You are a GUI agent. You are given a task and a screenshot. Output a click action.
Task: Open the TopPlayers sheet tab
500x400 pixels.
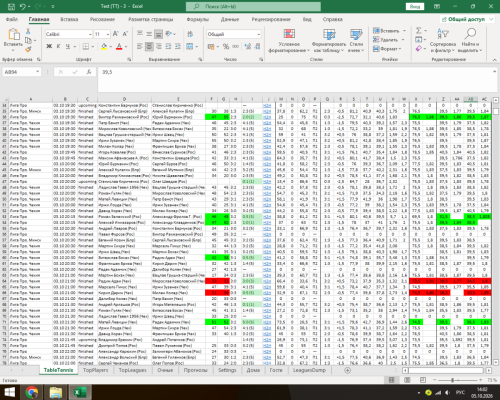pyautogui.click(x=96, y=370)
